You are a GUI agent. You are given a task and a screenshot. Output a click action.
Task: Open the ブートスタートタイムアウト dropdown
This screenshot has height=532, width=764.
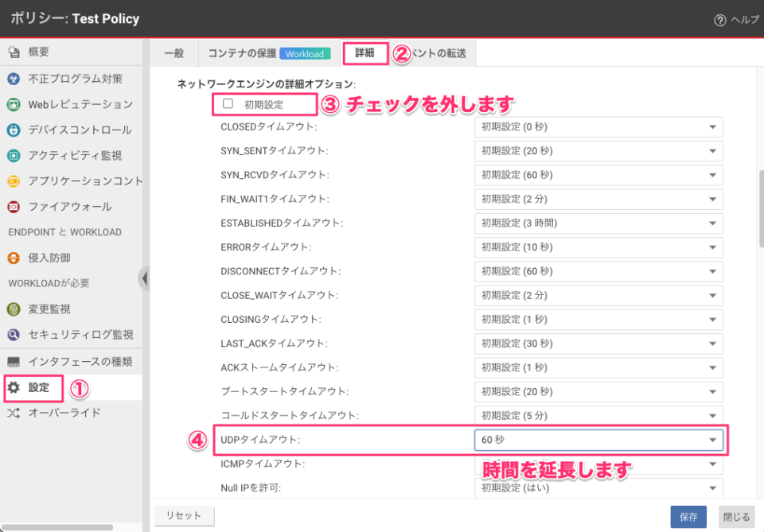pyautogui.click(x=598, y=392)
